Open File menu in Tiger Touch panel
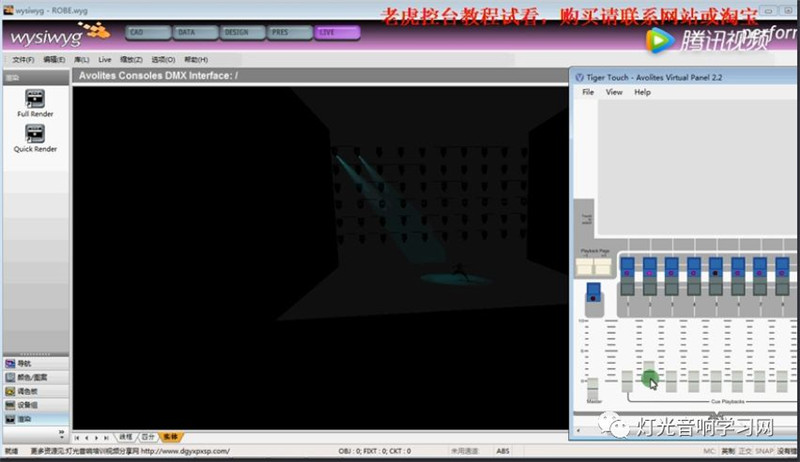Image resolution: width=800 pixels, height=462 pixels. tap(588, 92)
